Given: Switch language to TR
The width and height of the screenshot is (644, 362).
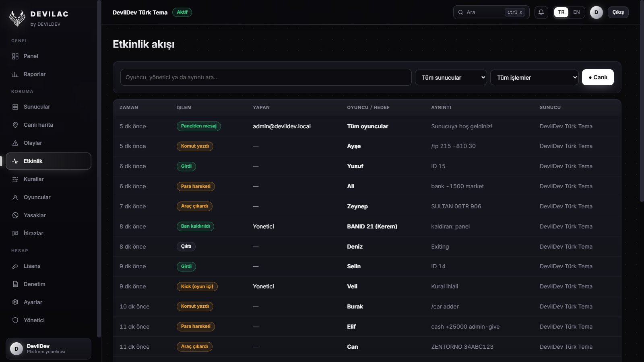Looking at the screenshot, I should (x=561, y=12).
